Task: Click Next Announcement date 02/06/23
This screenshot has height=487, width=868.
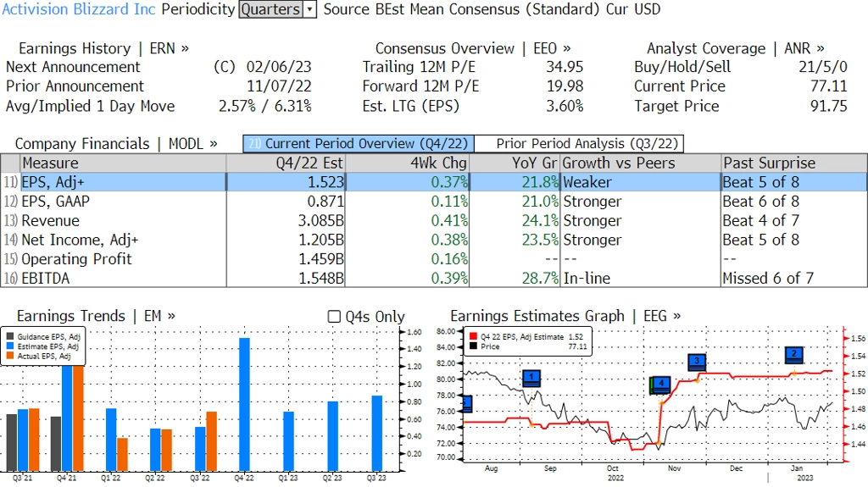Action: [279, 66]
